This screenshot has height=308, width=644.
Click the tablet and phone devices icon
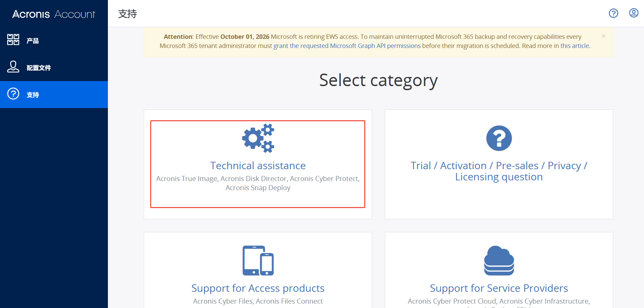click(x=258, y=260)
